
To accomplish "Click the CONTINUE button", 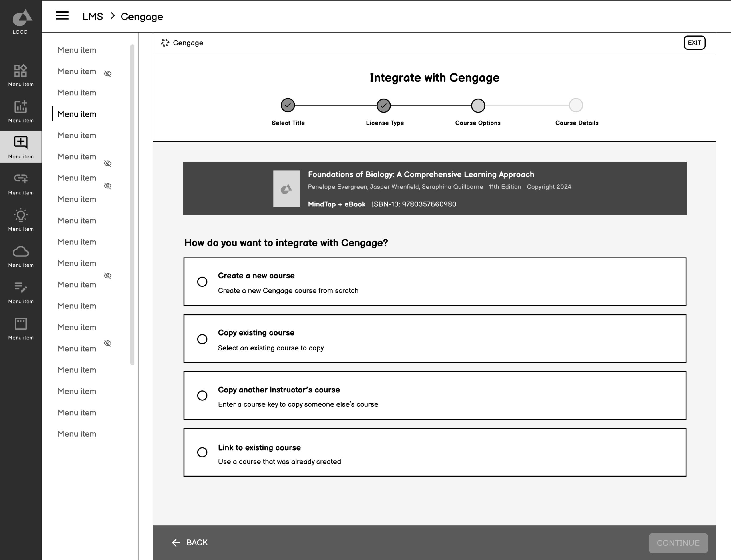I will 678,543.
